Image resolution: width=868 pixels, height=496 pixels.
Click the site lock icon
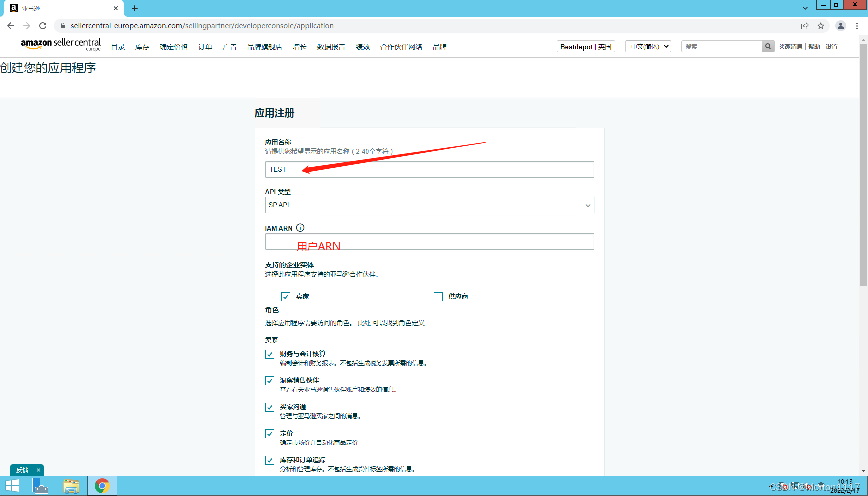tap(63, 26)
